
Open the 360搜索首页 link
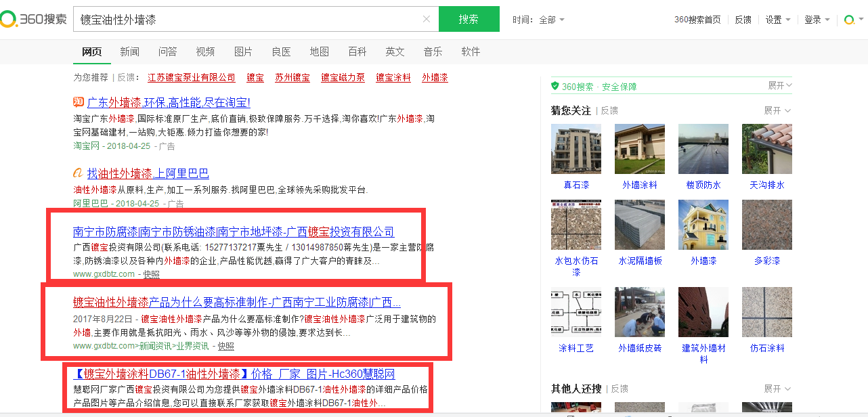697,20
